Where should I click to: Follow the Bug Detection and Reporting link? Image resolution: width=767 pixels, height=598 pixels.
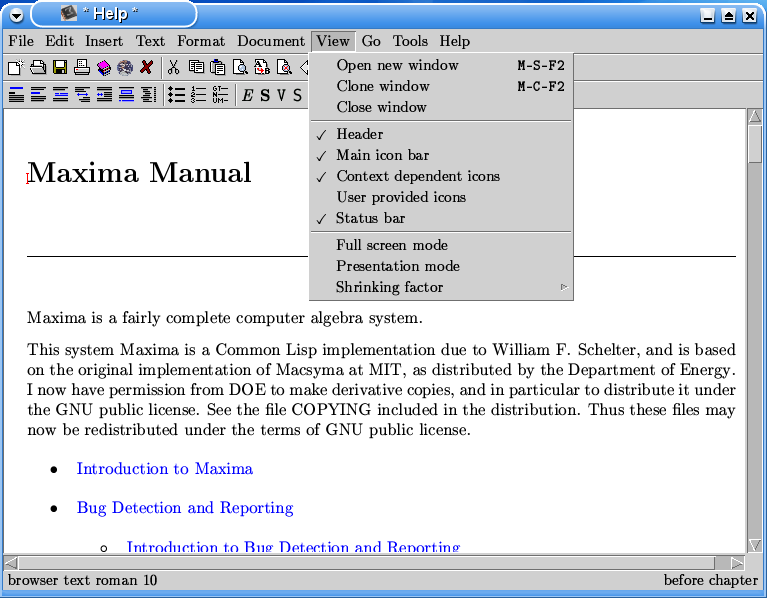point(185,508)
